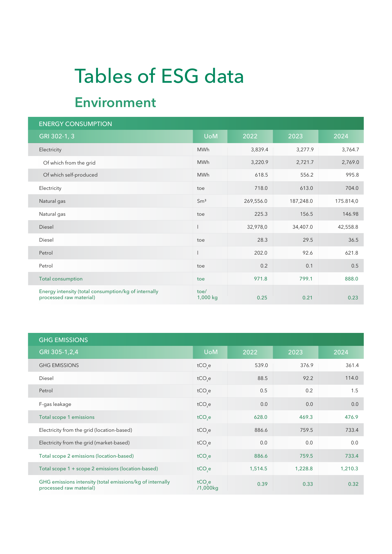
Task: Click the 2023 column header in GHG table
Action: (295, 352)
